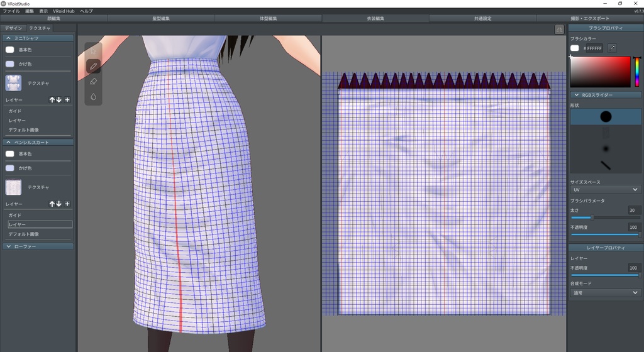Click the rainbow hue slider bar
The image size is (644, 352).
click(637, 72)
